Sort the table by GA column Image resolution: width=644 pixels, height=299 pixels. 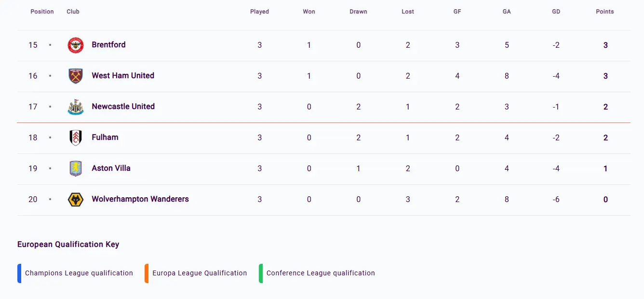click(x=507, y=11)
